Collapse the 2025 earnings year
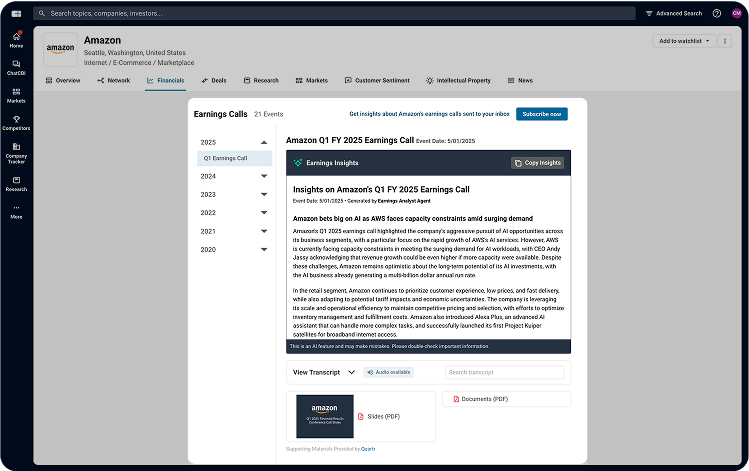Screen dimensions: 749x471 click(264, 143)
